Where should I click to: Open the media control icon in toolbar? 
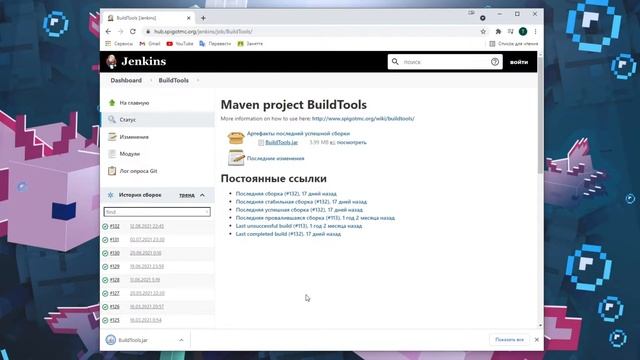click(x=510, y=31)
